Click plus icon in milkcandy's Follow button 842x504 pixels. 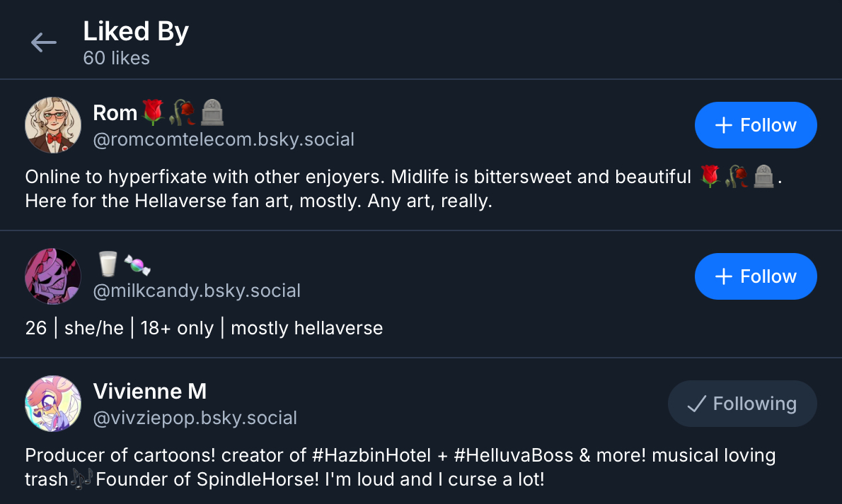[x=723, y=276]
